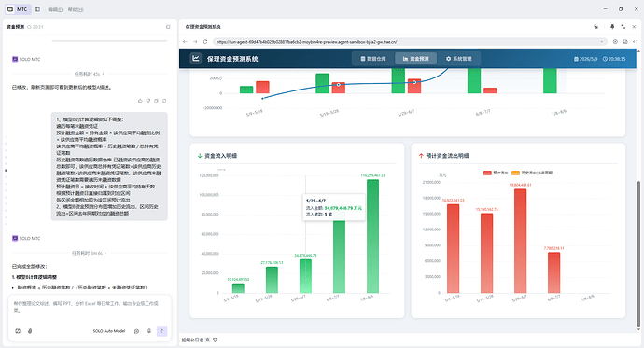Viewport: 644px width, 348px height.
Task: Restore down the application window
Action: point(621,9)
